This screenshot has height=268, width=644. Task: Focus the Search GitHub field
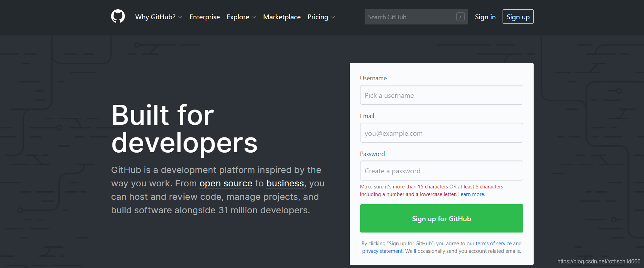click(410, 17)
